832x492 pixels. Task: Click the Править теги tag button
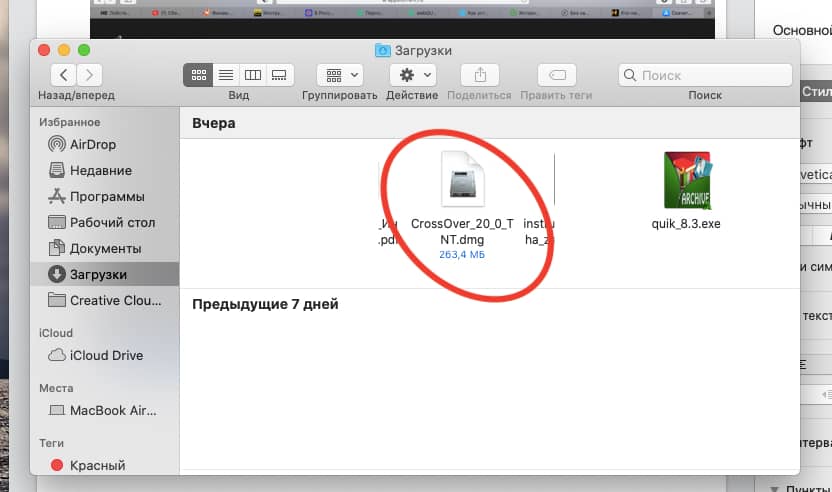[557, 75]
